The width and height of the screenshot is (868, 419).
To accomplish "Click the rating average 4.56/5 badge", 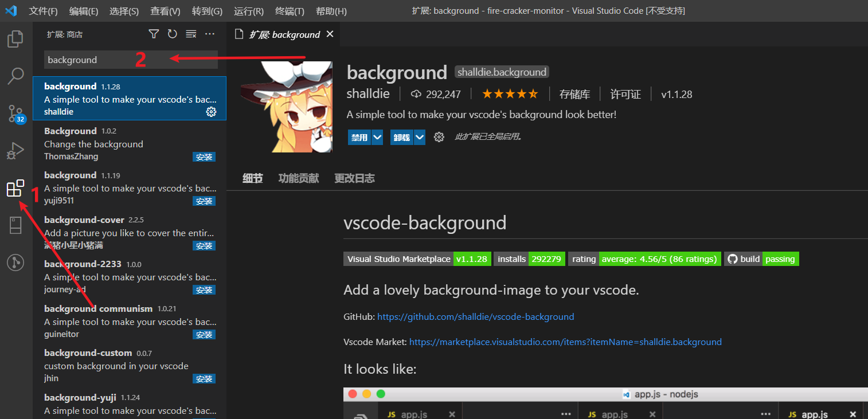I will [x=645, y=259].
